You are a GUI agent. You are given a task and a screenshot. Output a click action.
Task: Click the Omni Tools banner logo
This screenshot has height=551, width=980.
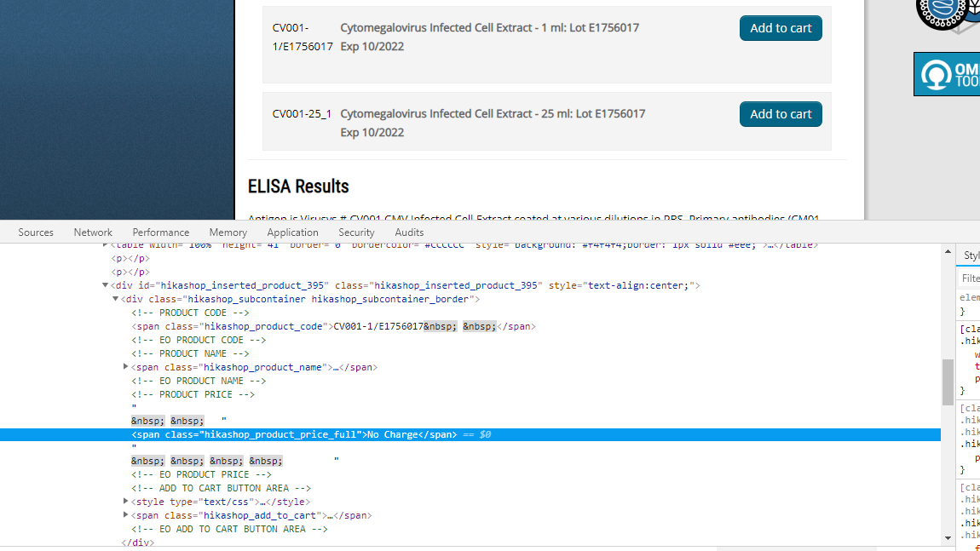pos(947,74)
